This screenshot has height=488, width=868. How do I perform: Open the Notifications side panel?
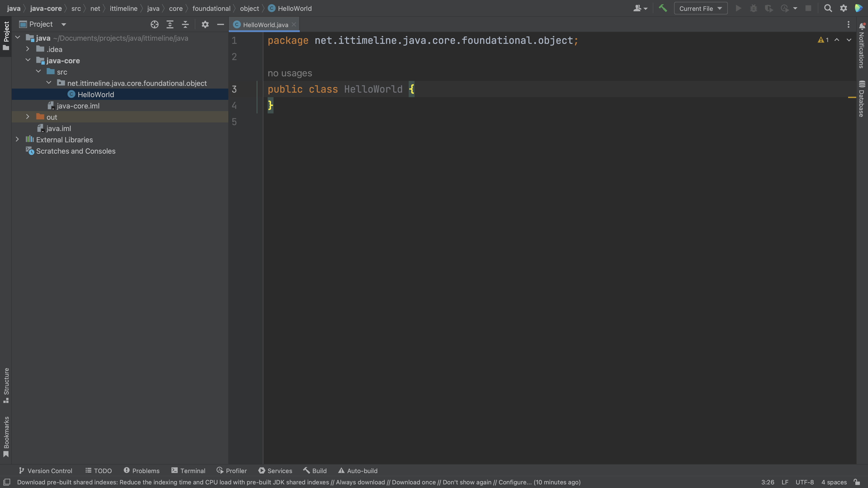[862, 46]
